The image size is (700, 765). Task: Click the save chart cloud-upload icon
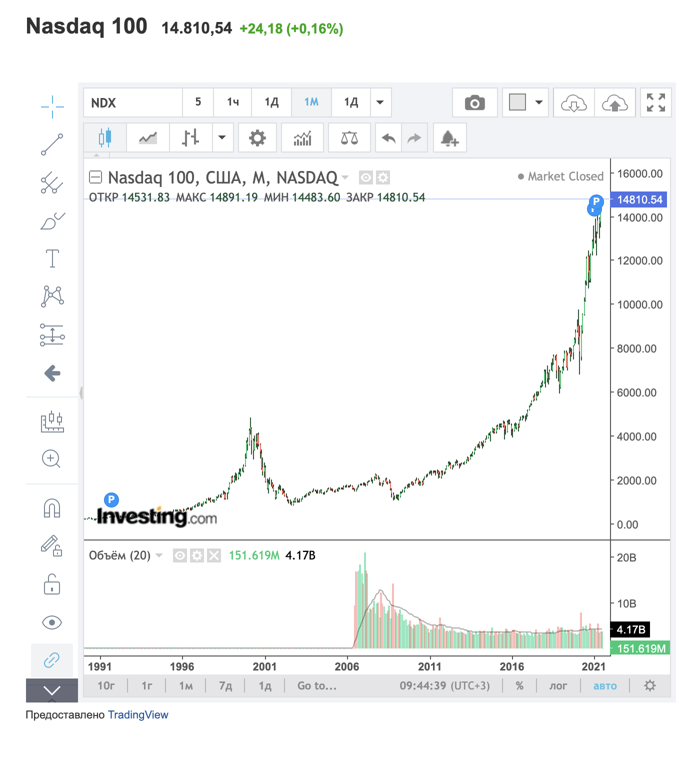tap(615, 102)
